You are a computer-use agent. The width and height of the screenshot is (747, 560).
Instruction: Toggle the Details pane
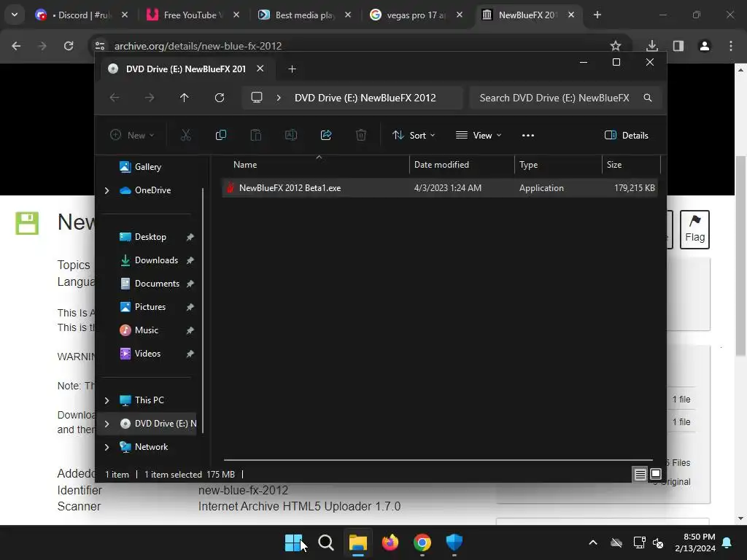[626, 135]
